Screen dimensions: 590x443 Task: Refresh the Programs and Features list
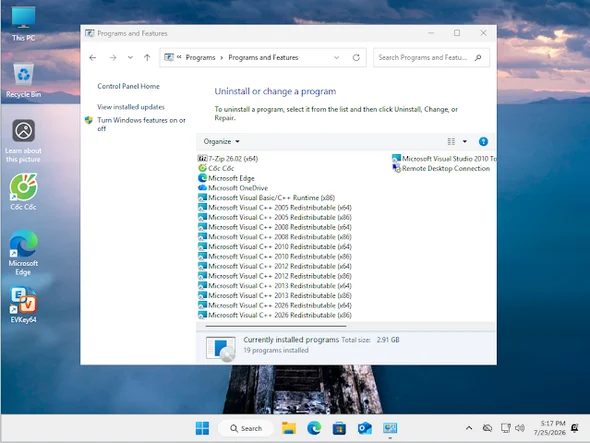[x=356, y=58]
